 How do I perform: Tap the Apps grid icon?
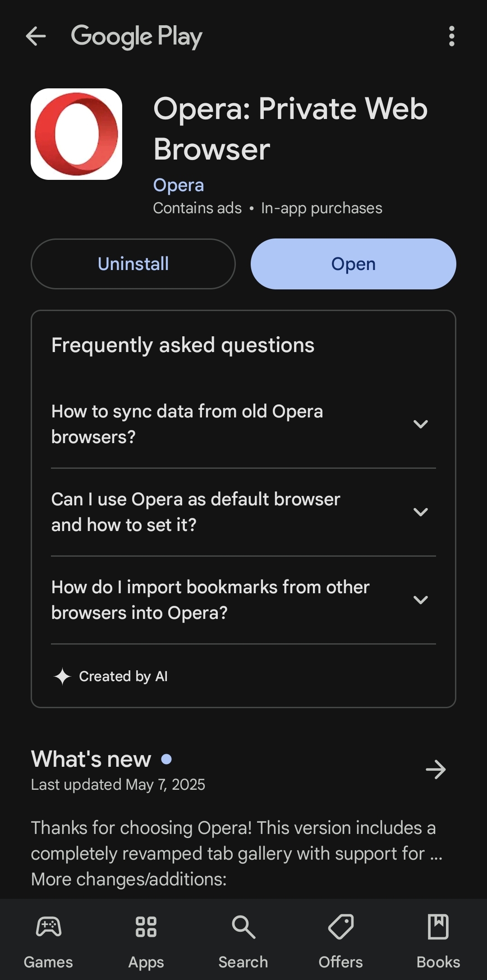pyautogui.click(x=146, y=927)
